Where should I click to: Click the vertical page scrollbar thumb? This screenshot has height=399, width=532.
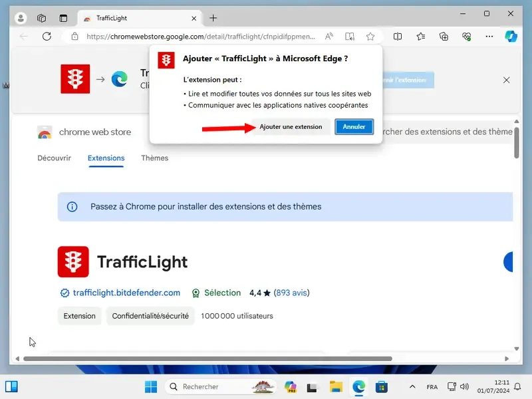click(517, 142)
